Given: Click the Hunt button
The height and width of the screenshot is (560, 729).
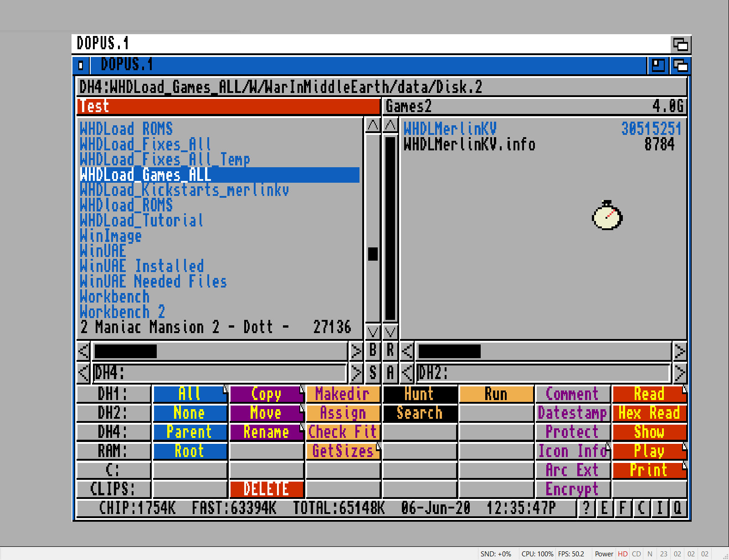Looking at the screenshot, I should 420,394.
